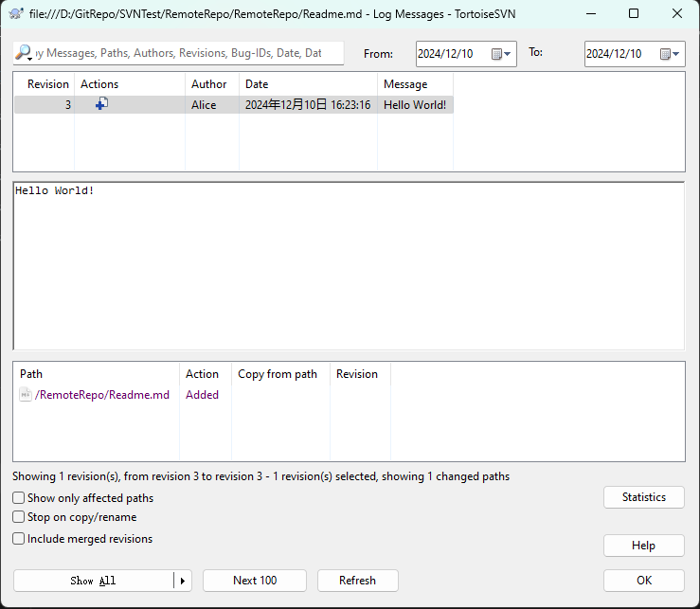Click the Help button
The width and height of the screenshot is (700, 609).
(x=644, y=546)
